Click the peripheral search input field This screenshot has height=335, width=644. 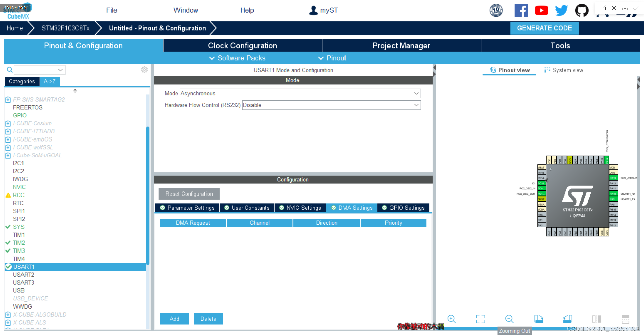point(36,70)
